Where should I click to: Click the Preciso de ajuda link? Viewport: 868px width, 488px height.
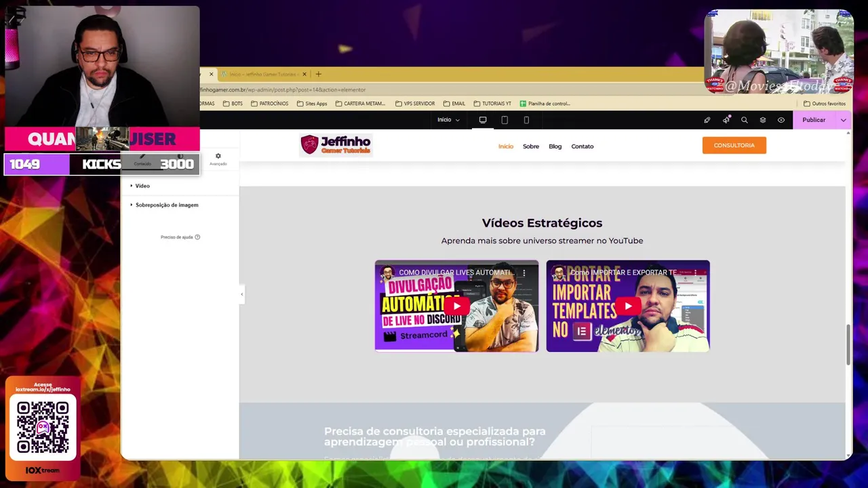(180, 237)
